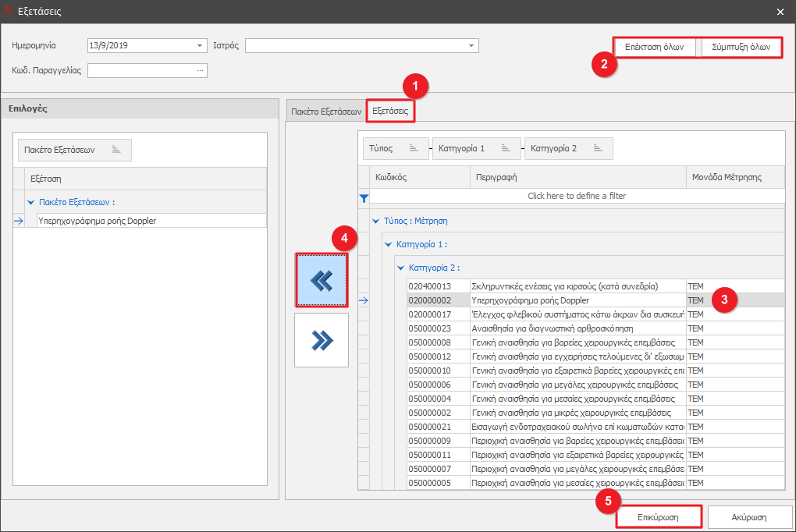
Task: Click sort icon on left Πακέτο Εξετάσεων chip
Action: 116,150
